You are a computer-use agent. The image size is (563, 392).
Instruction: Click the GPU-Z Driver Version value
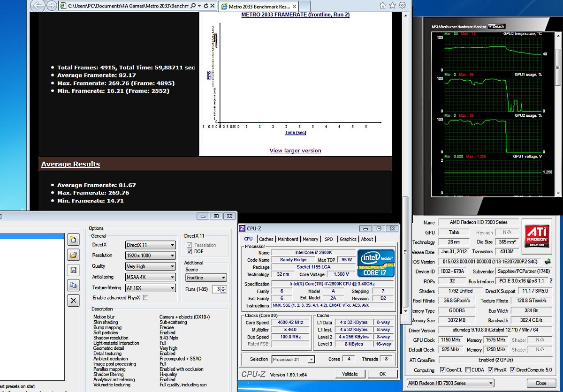[496, 330]
